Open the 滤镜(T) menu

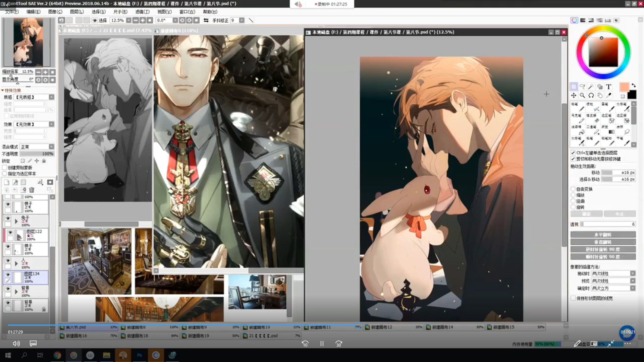pyautogui.click(x=142, y=12)
